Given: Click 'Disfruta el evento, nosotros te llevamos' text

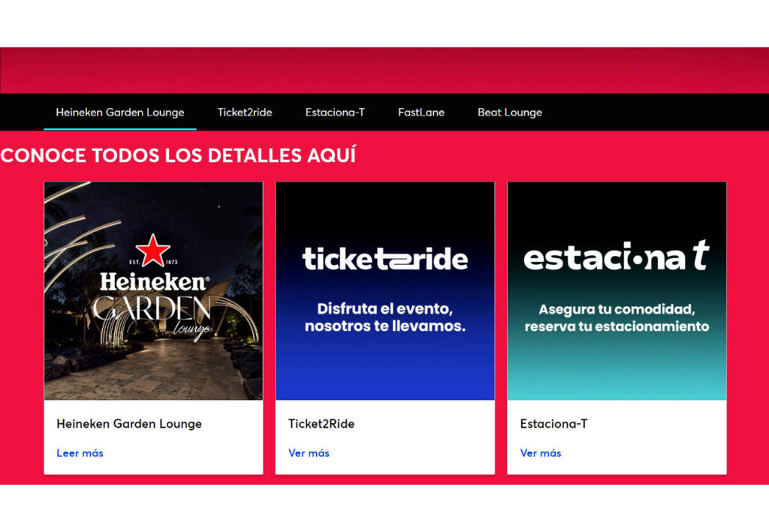Looking at the screenshot, I should (385, 317).
